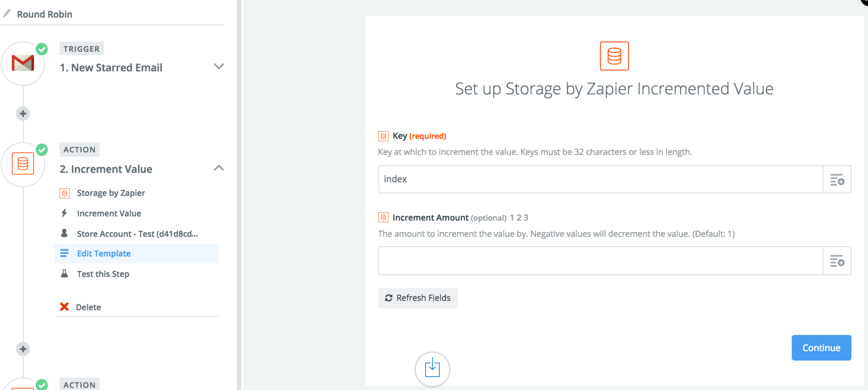868x390 pixels.
Task: Delete the Increment Value step
Action: click(88, 307)
